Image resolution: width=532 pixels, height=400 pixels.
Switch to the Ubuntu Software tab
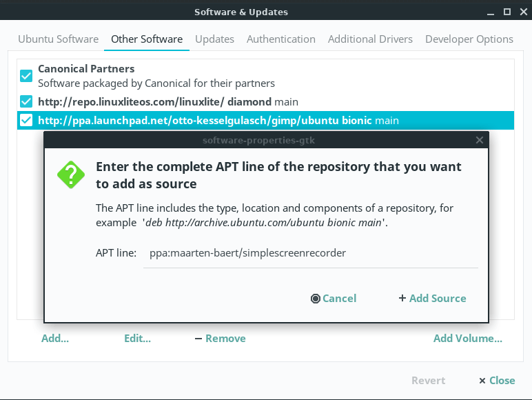click(x=58, y=39)
